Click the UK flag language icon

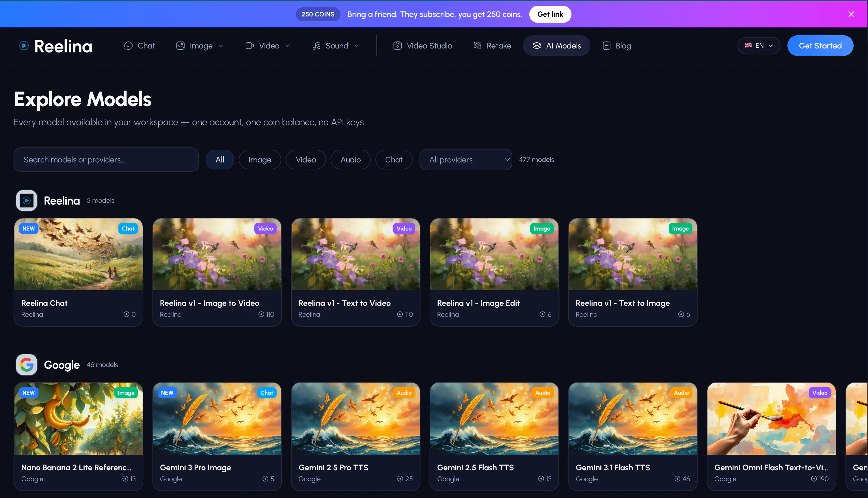click(748, 46)
